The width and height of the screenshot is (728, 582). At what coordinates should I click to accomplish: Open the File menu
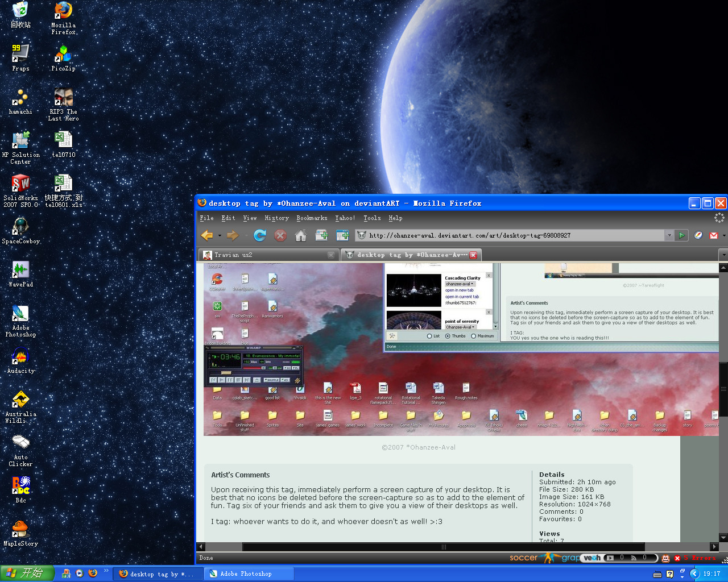click(x=206, y=218)
